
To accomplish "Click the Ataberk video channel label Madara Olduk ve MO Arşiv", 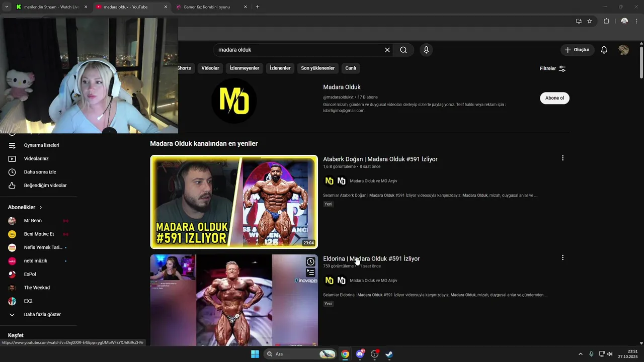I will pos(373,181).
